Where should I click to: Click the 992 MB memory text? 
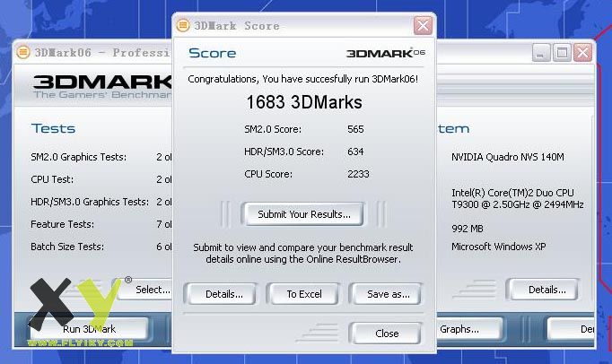tap(468, 229)
